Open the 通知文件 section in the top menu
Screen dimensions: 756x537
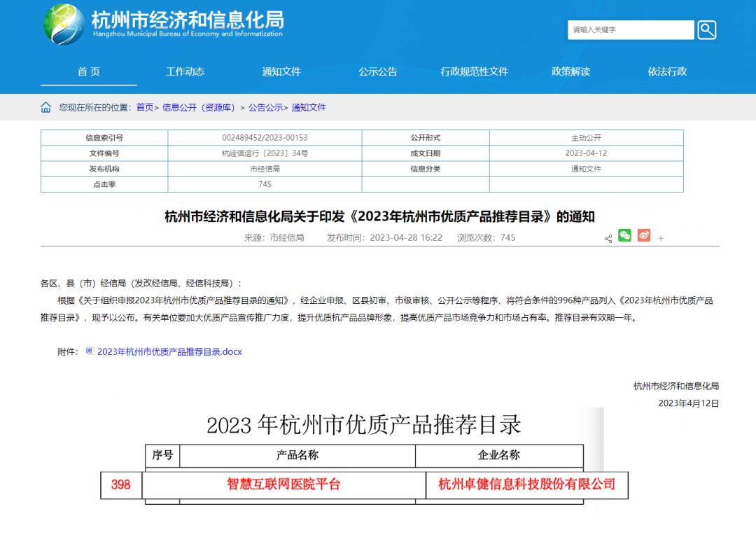(280, 71)
